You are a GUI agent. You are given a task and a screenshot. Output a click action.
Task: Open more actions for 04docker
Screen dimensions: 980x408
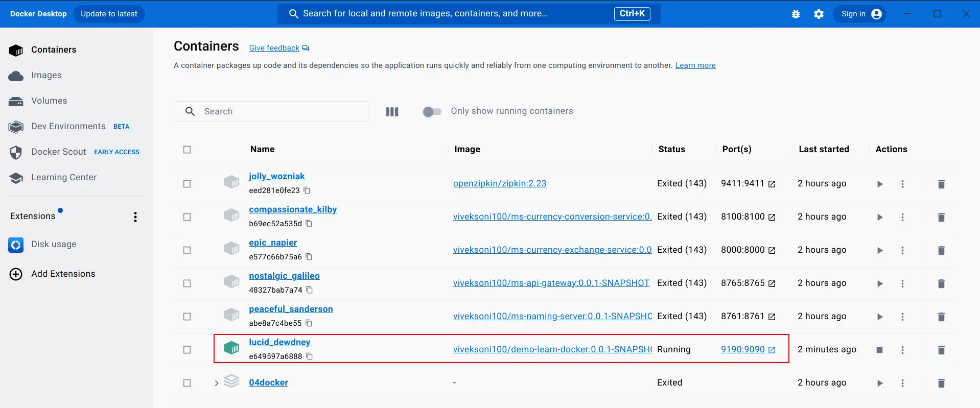pos(902,383)
